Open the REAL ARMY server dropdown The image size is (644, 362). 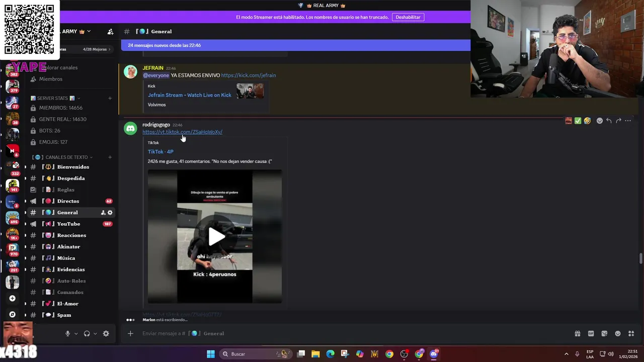click(x=89, y=31)
